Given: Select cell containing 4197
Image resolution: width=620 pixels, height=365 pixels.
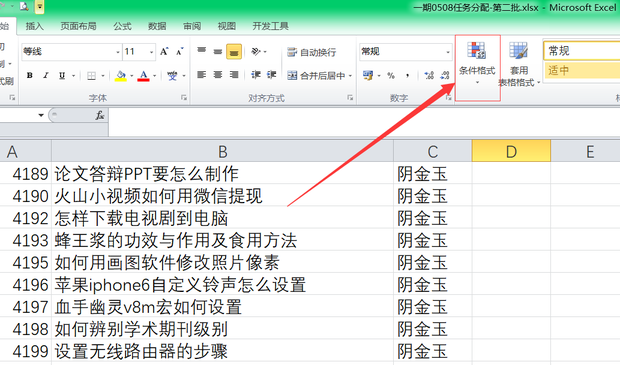Looking at the screenshot, I should (x=26, y=306).
